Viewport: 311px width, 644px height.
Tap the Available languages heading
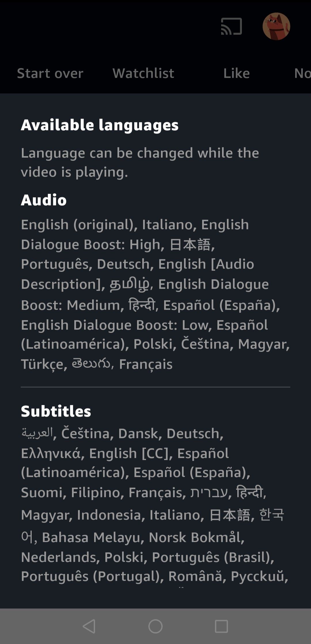(x=100, y=125)
